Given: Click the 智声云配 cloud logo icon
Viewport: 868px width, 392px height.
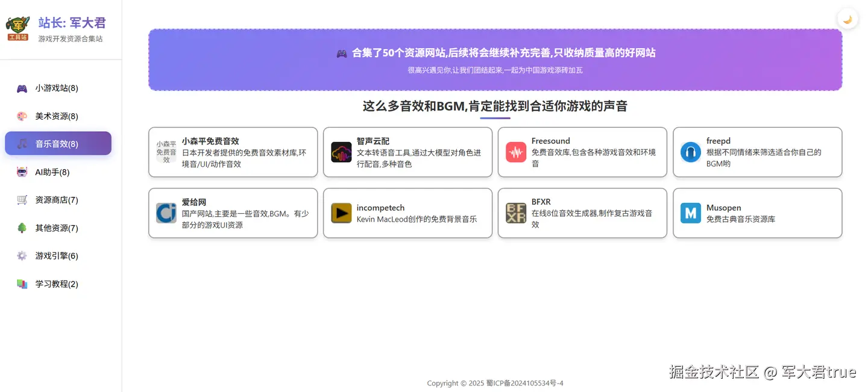Looking at the screenshot, I should (x=341, y=152).
